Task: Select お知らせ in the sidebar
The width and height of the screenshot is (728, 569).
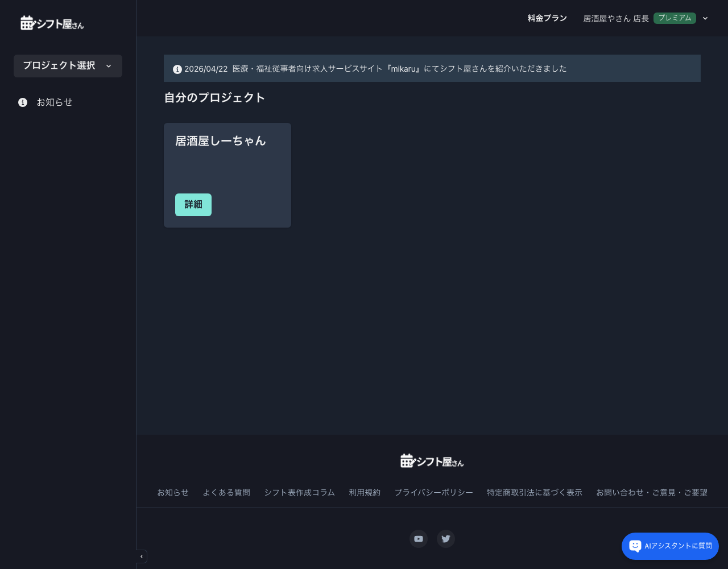Action: tap(55, 102)
